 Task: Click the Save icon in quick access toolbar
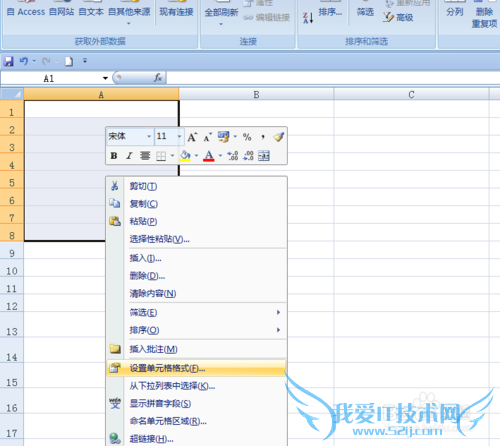click(8, 61)
